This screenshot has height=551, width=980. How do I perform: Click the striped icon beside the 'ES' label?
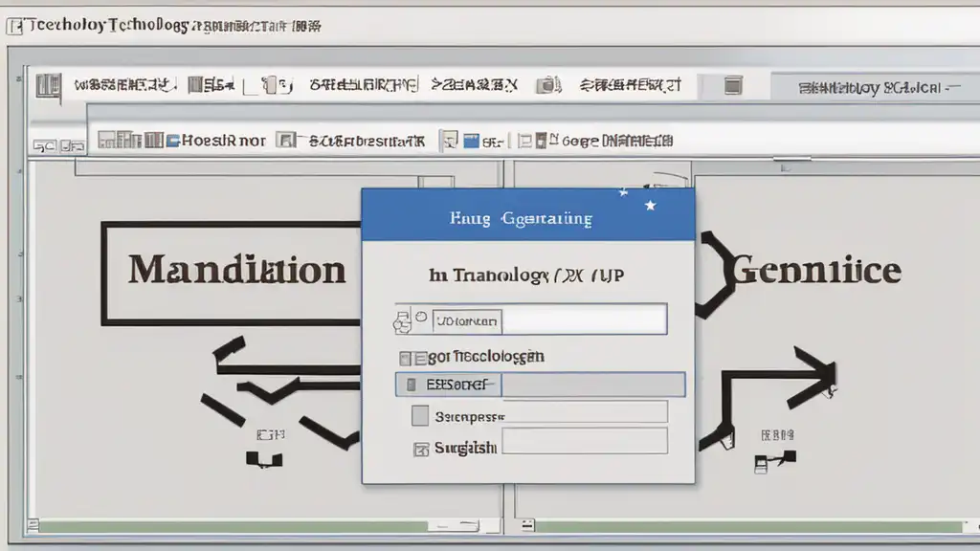(x=195, y=84)
